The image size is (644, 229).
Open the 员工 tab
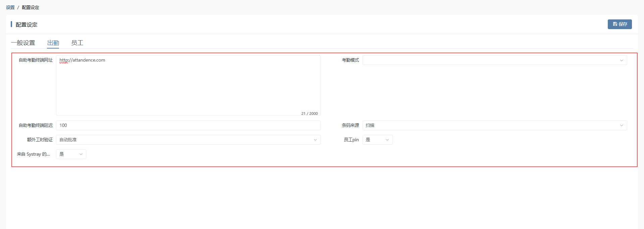pyautogui.click(x=77, y=43)
